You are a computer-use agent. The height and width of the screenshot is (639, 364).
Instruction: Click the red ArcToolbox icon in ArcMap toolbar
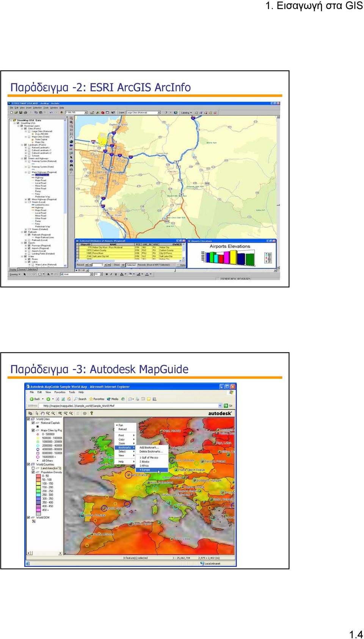[102, 112]
